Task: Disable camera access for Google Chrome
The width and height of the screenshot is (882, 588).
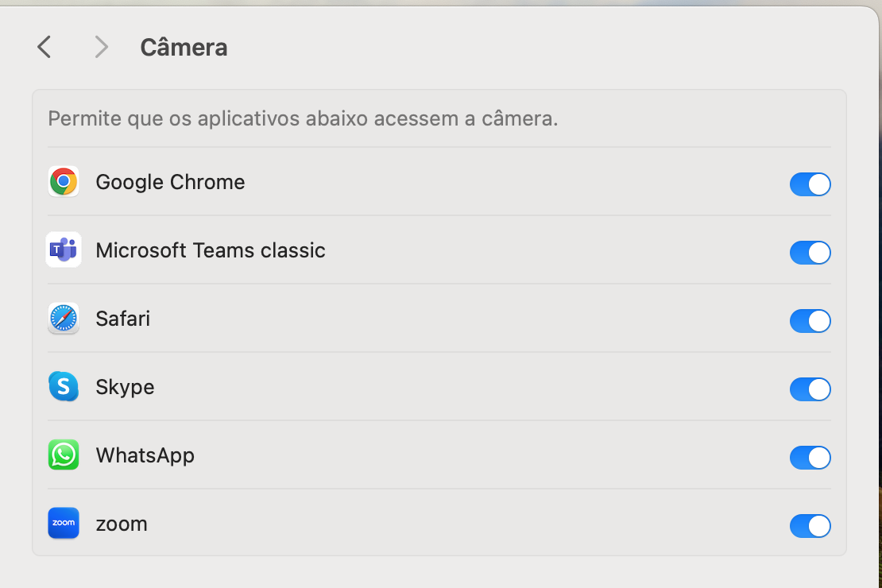Action: [x=810, y=184]
